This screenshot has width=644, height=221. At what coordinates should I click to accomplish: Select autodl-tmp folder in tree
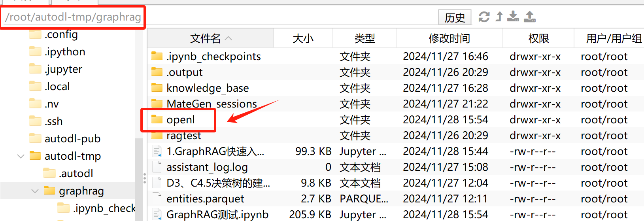pyautogui.click(x=73, y=156)
